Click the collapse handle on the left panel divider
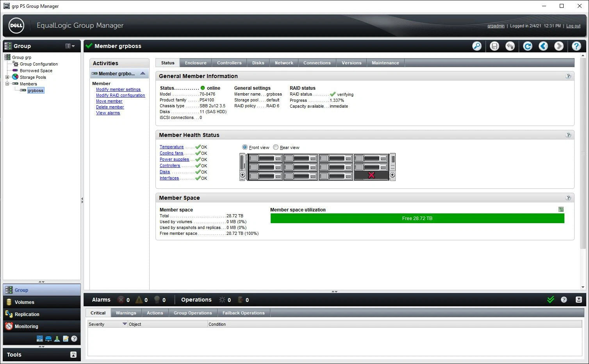589x364 pixels. 82,200
